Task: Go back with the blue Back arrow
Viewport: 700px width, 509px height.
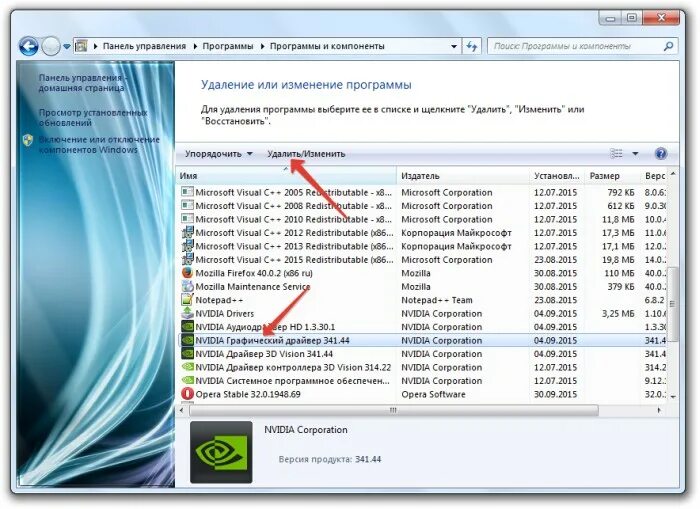Action: (28, 46)
